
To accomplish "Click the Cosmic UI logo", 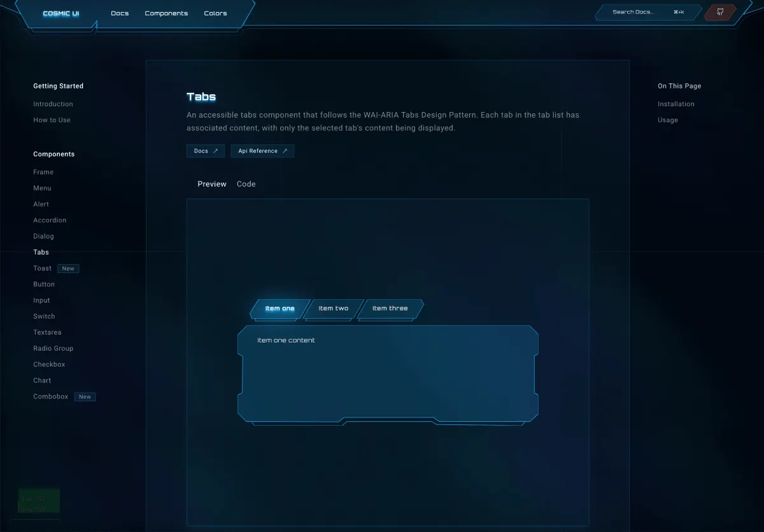I will [x=61, y=13].
